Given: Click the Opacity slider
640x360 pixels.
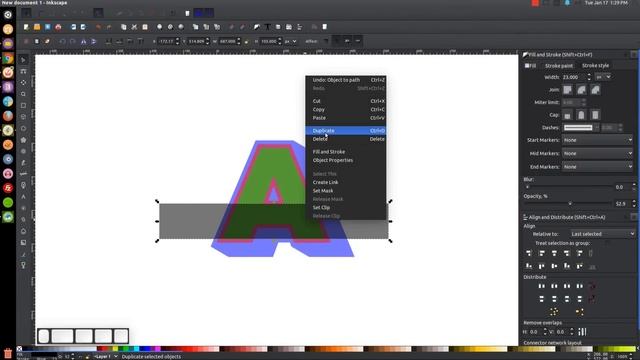Looking at the screenshot, I should [x=569, y=203].
